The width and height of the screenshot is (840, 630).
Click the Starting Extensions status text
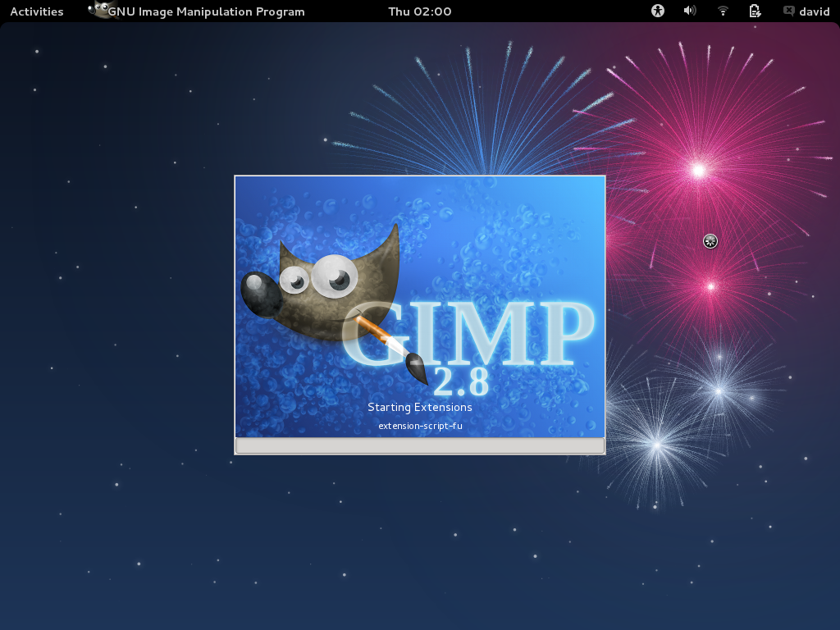coord(419,407)
